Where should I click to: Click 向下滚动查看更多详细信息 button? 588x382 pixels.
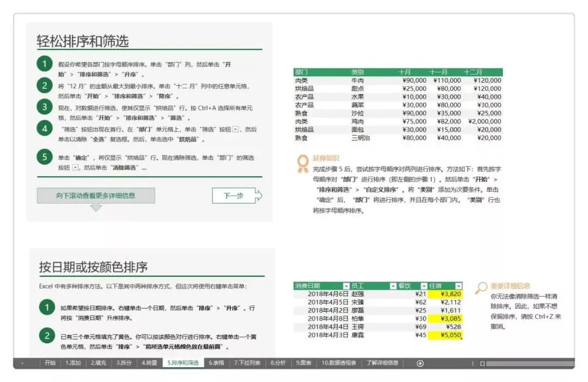pyautogui.click(x=96, y=196)
